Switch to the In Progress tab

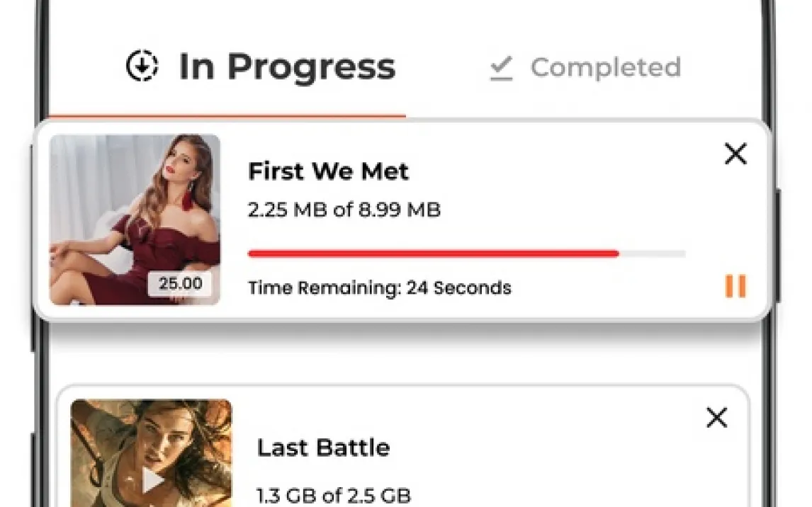286,67
